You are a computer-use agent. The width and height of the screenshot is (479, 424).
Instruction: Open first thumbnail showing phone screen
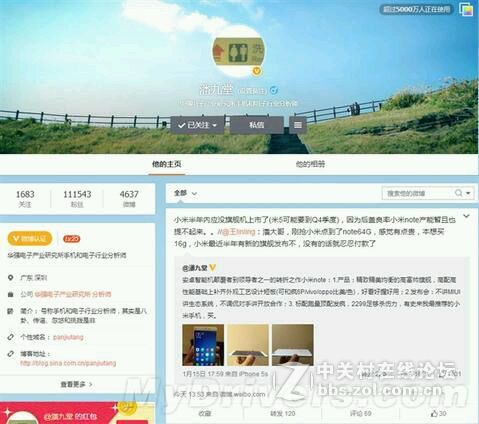point(203,345)
